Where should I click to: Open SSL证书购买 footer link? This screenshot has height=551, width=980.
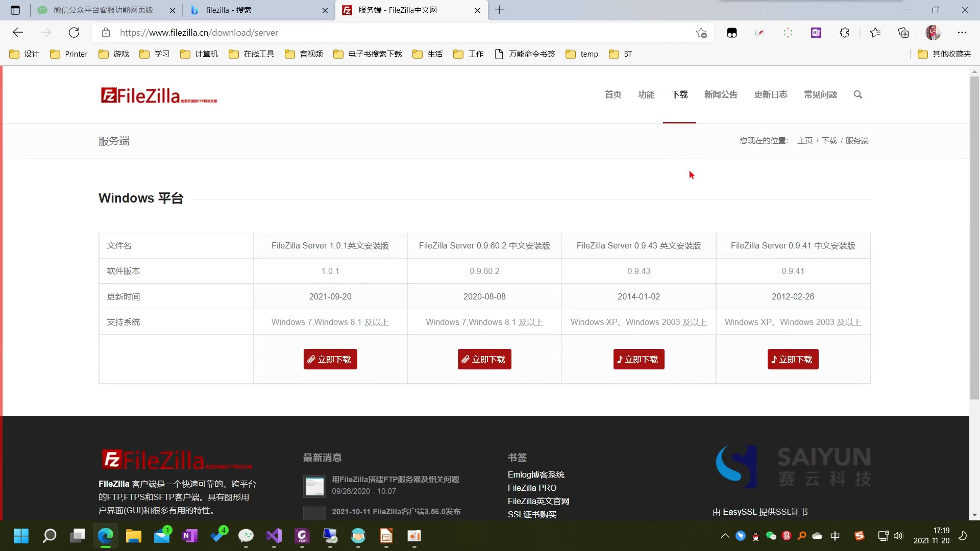pyautogui.click(x=532, y=514)
